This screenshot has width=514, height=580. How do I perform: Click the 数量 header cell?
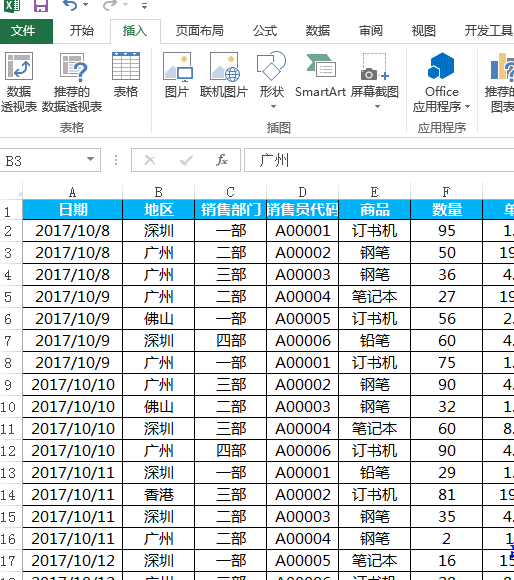[x=446, y=210]
